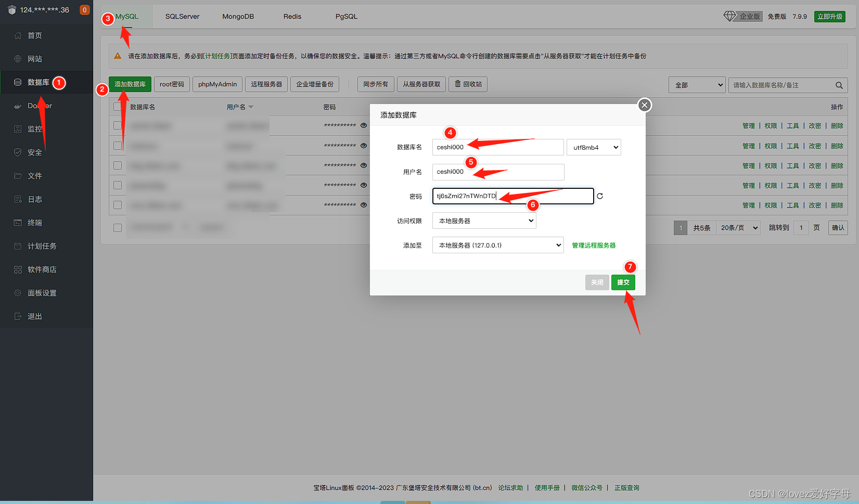Submit the dialog with 提交
This screenshot has height=504, width=859.
click(x=623, y=282)
